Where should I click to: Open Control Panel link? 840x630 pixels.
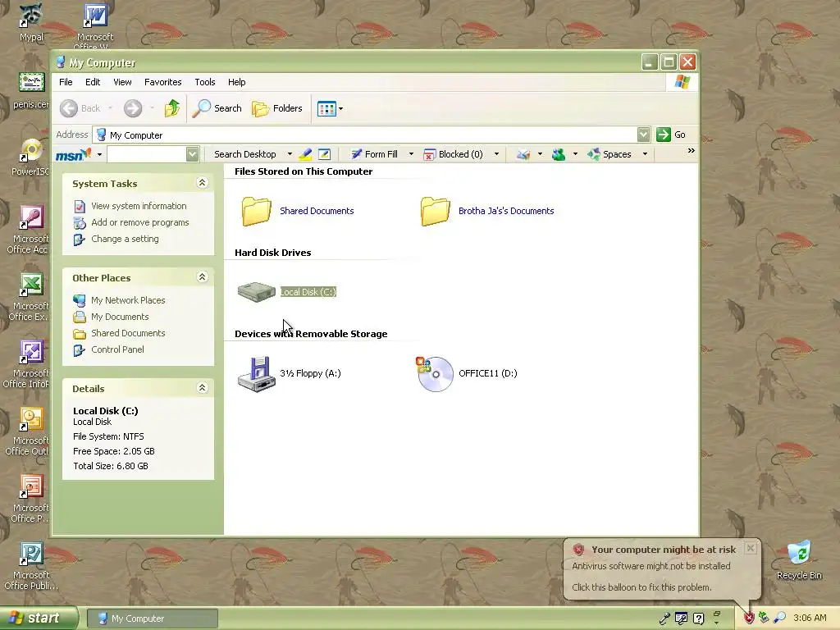click(x=117, y=349)
